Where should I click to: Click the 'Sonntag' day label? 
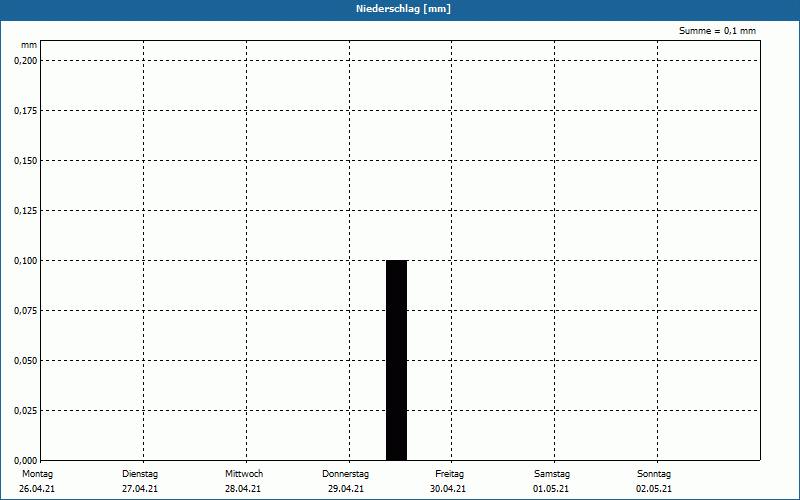[x=654, y=474]
